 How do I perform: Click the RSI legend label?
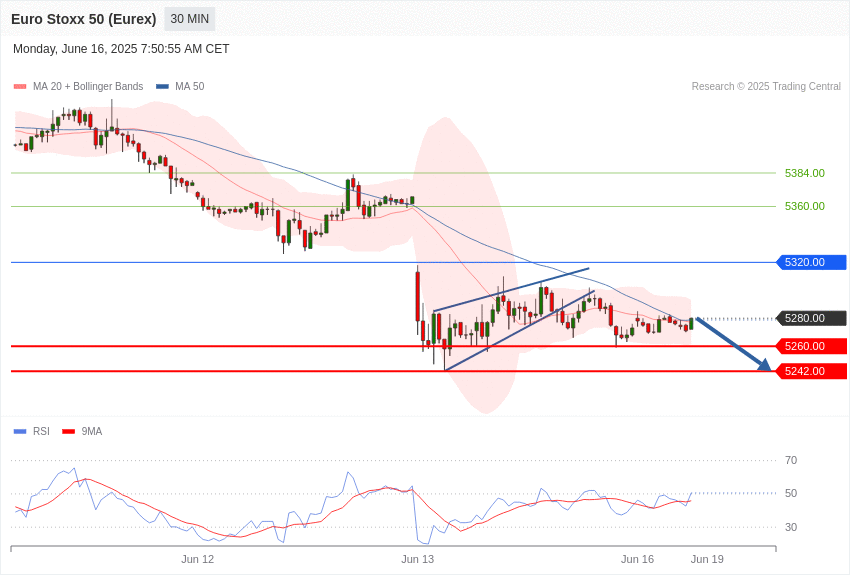tap(41, 431)
